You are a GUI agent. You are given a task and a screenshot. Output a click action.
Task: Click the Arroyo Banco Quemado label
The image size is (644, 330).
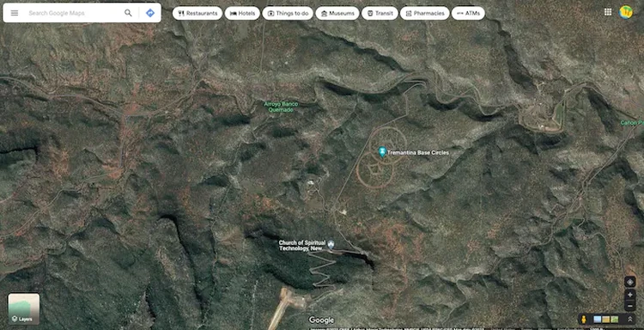pos(281,107)
